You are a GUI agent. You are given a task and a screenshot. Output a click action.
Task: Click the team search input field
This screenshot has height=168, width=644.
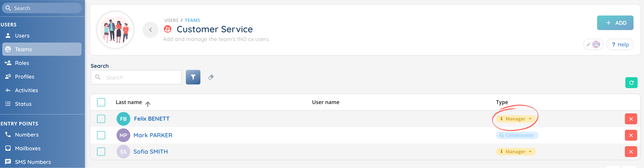tap(140, 77)
